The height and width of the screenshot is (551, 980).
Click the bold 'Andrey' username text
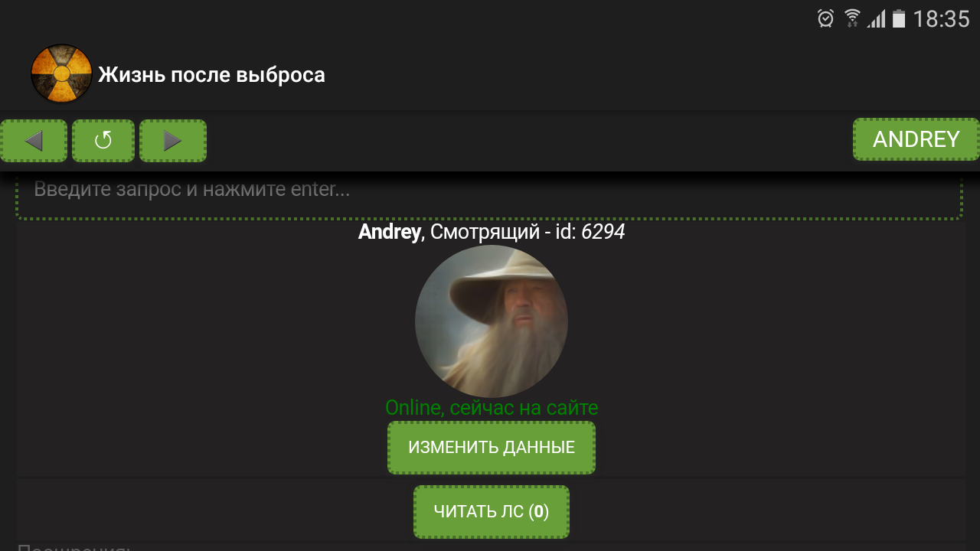(390, 232)
